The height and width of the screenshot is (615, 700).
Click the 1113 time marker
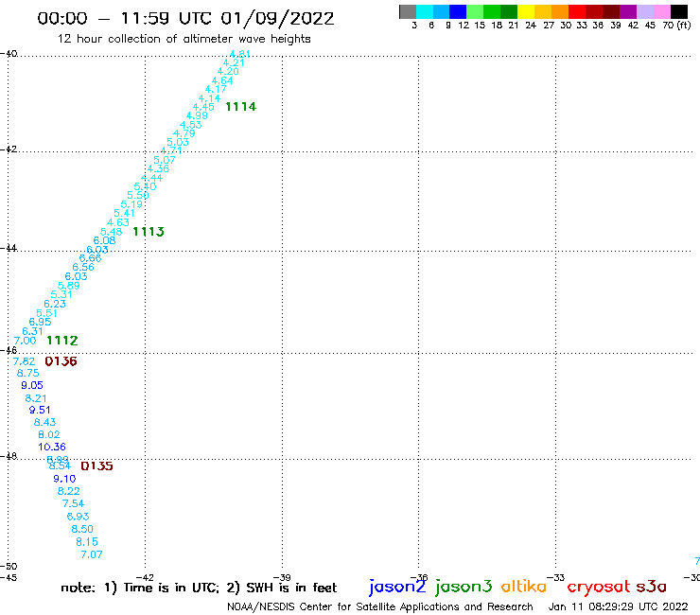click(x=149, y=232)
